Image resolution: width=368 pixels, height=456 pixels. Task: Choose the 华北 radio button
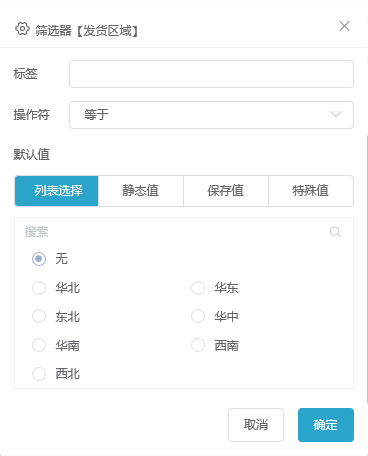[x=39, y=288]
